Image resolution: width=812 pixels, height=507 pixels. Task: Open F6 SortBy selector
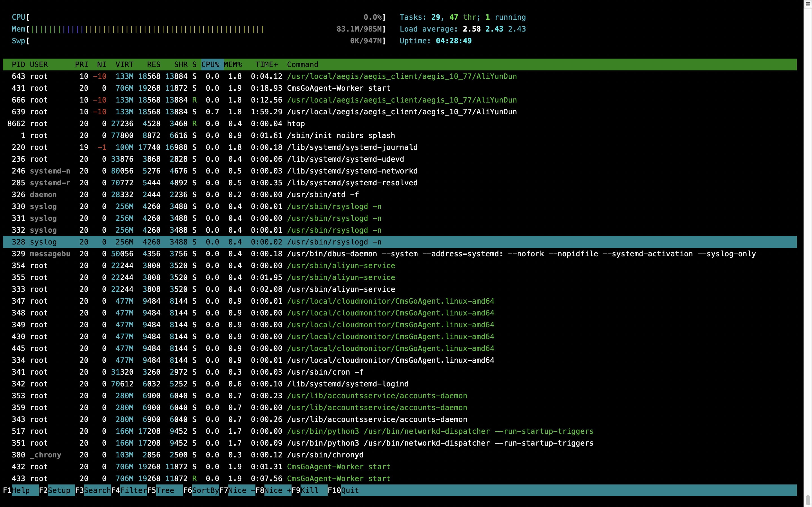pyautogui.click(x=205, y=490)
